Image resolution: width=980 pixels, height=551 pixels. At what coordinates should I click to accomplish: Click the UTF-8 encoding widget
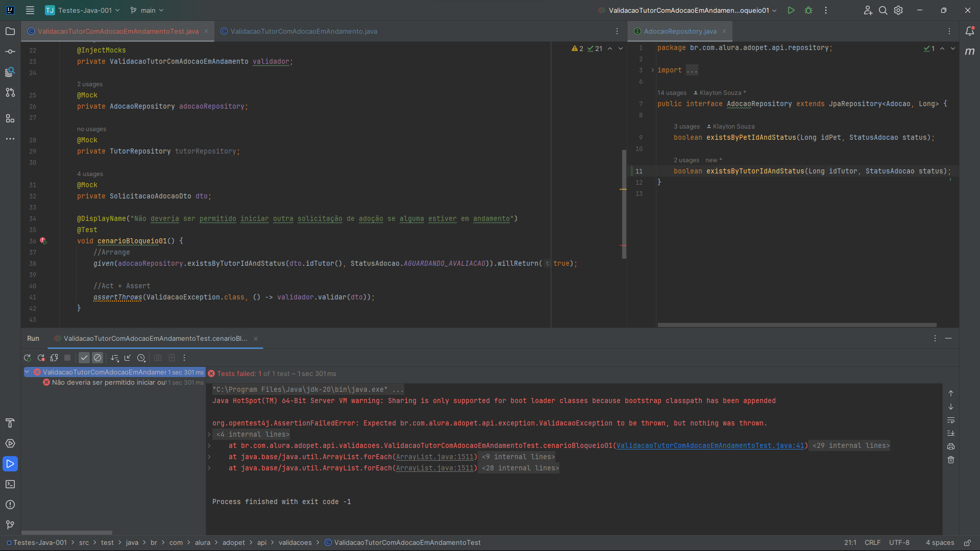tap(899, 543)
